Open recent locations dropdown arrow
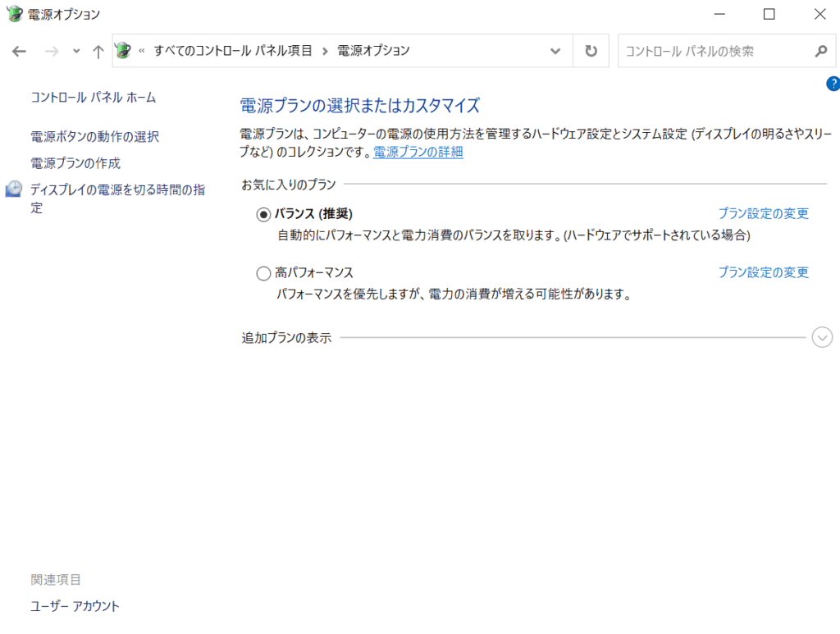This screenshot has height=634, width=840. [76, 52]
